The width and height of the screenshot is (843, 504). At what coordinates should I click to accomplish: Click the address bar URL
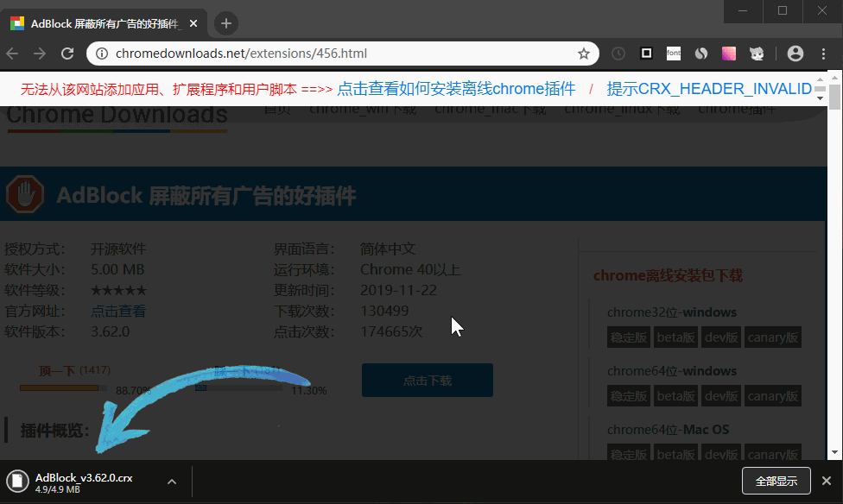241,54
